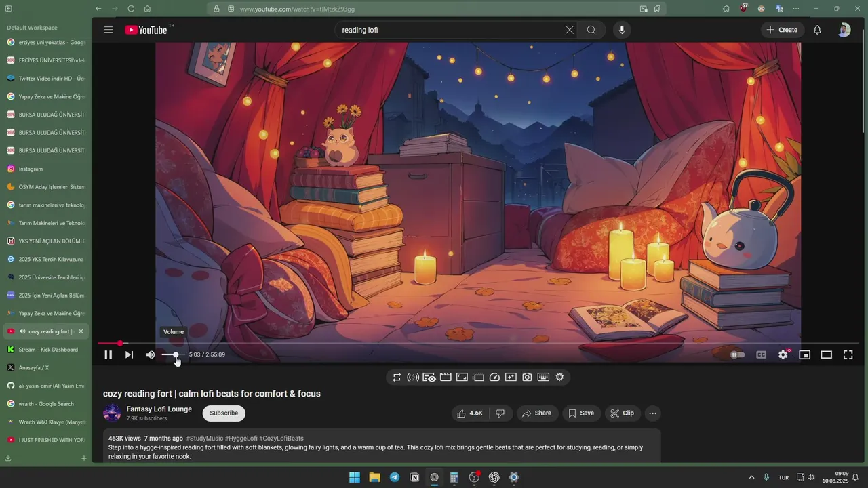Open Fantasy Lofi Lounge channel name

click(159, 409)
